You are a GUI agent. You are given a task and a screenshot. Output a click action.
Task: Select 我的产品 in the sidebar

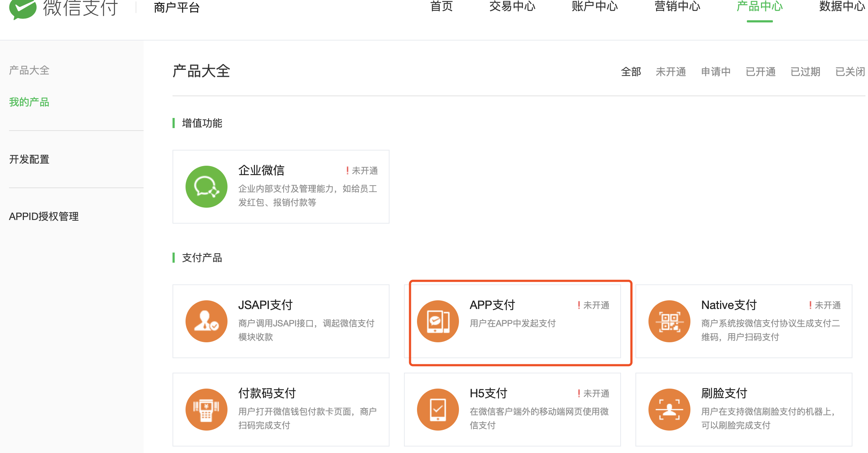pos(29,102)
